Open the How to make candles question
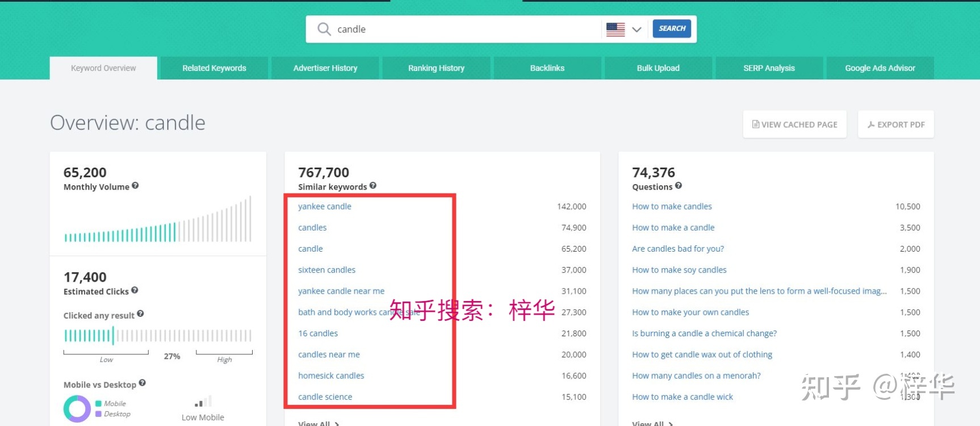980x426 pixels. (x=672, y=206)
